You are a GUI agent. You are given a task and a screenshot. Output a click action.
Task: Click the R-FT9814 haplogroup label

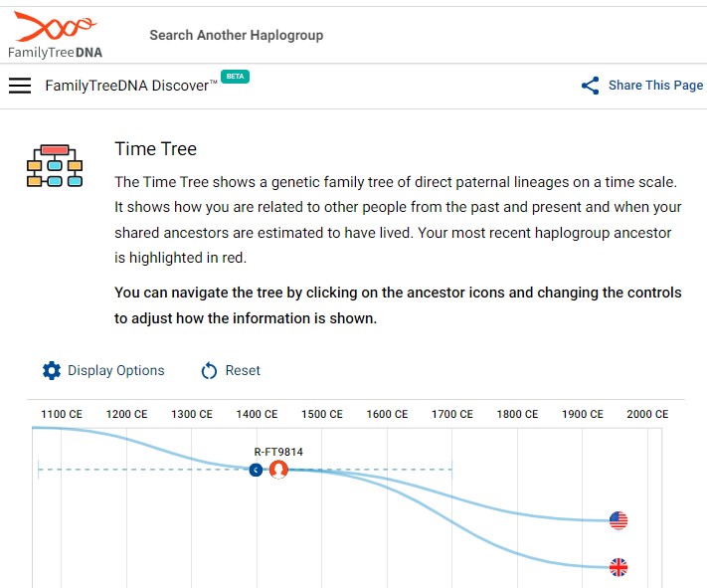278,452
